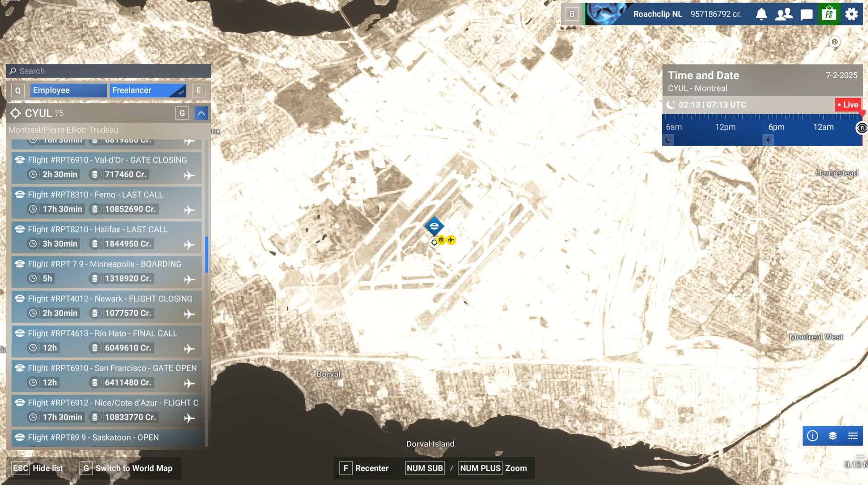Image resolution: width=868 pixels, height=485 pixels.
Task: Select the Saskatoon OPEN flight
Action: tap(107, 438)
